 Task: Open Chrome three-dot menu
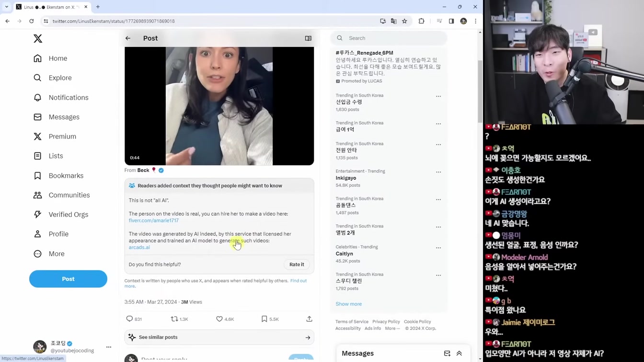pyautogui.click(x=475, y=21)
